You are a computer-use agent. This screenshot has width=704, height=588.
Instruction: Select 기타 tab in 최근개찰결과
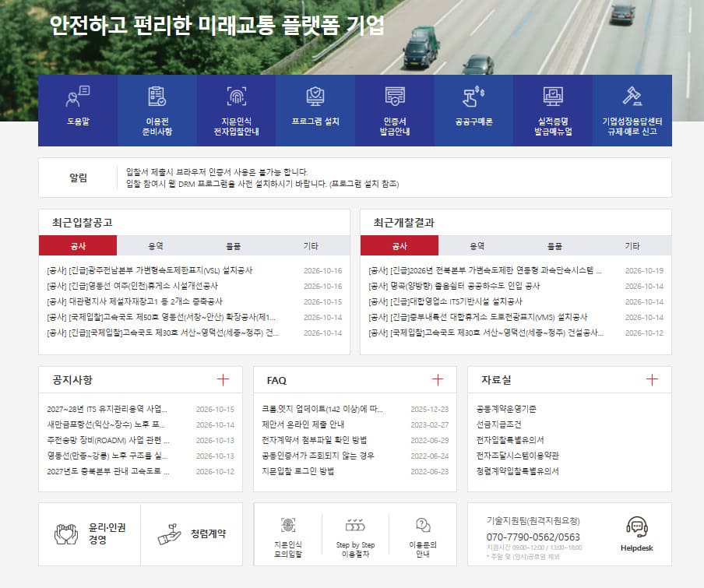pos(632,245)
